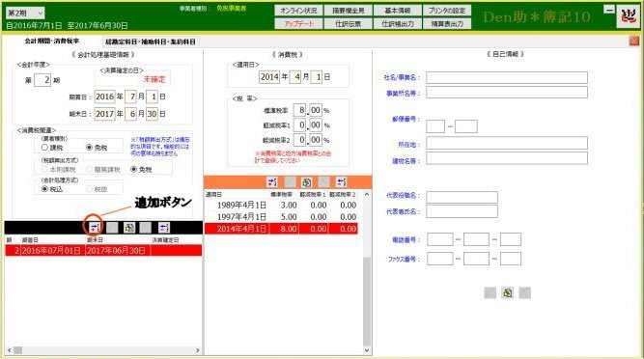The width and height of the screenshot is (644, 359).
Task: Click the red アップデート button
Action: [298, 24]
